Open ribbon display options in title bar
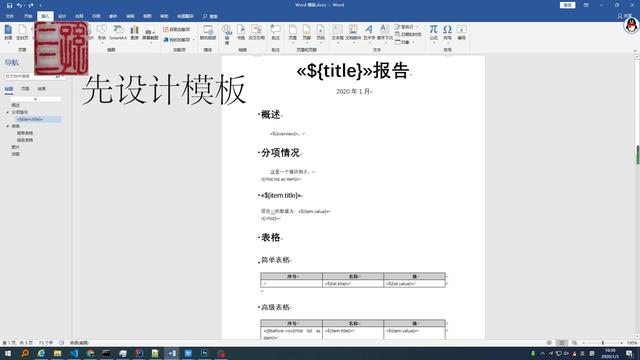The image size is (640, 360). point(586,5)
